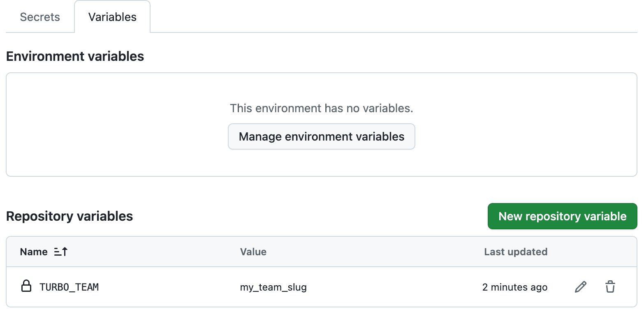This screenshot has width=644, height=314.
Task: Select the Repository variables heading
Action: coord(69,216)
